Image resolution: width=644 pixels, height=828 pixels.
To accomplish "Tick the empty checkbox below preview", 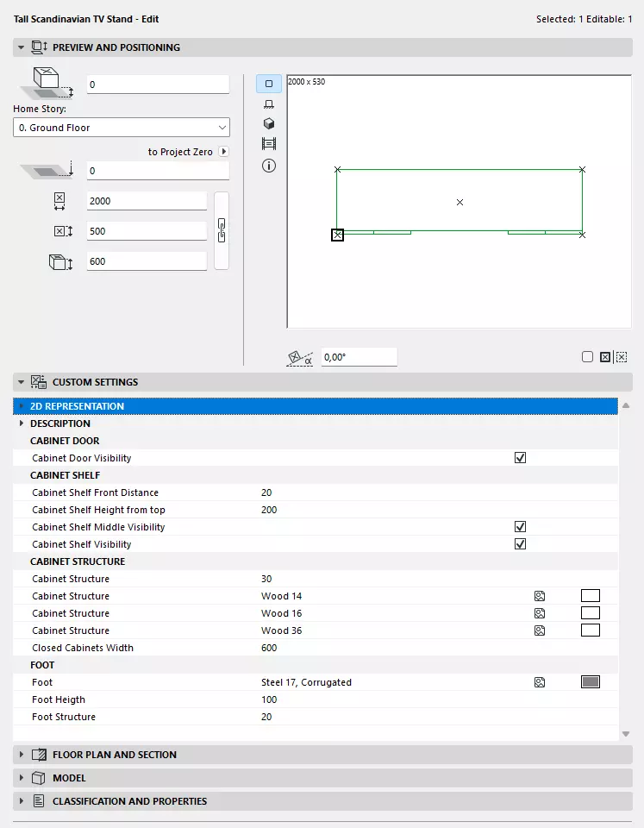I will (x=587, y=357).
